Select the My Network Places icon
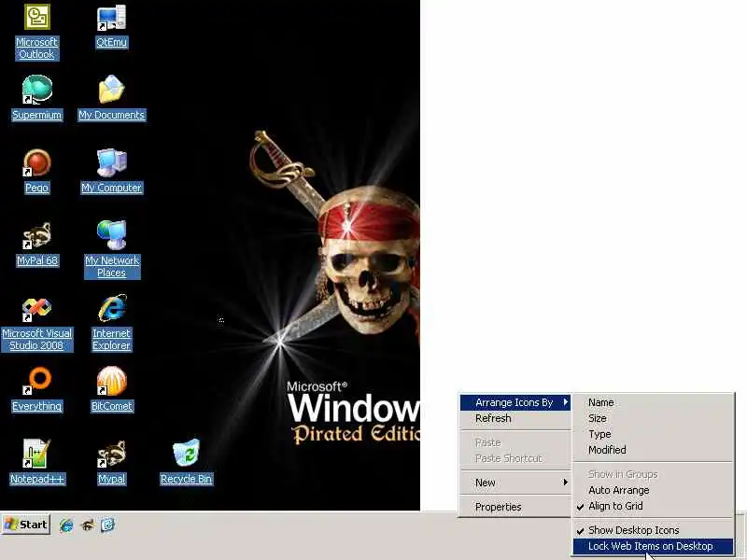This screenshot has width=747, height=560. (x=112, y=249)
